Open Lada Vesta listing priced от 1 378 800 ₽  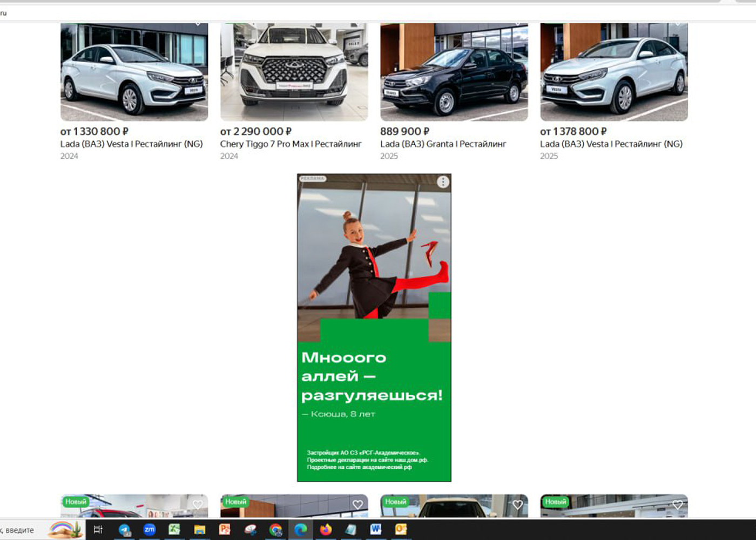(x=611, y=144)
